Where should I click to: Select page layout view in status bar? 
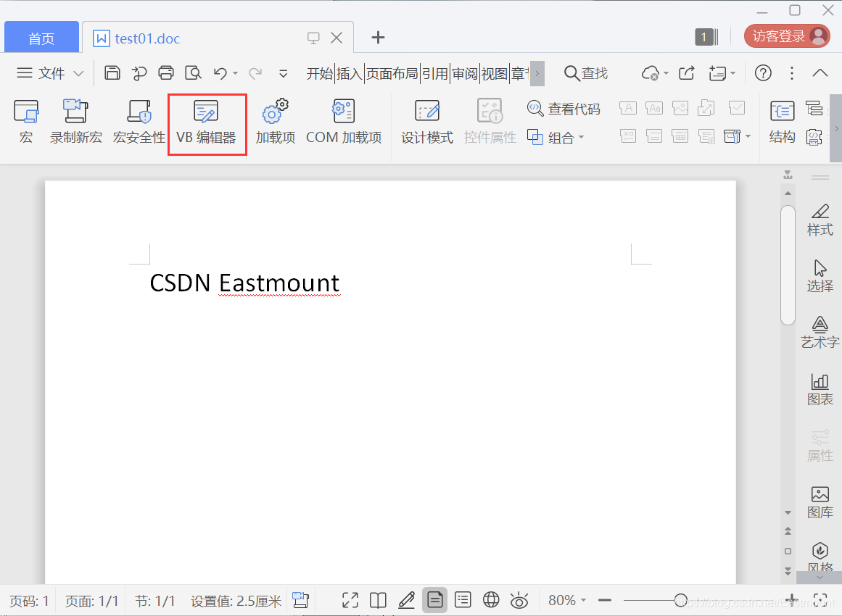tap(434, 600)
